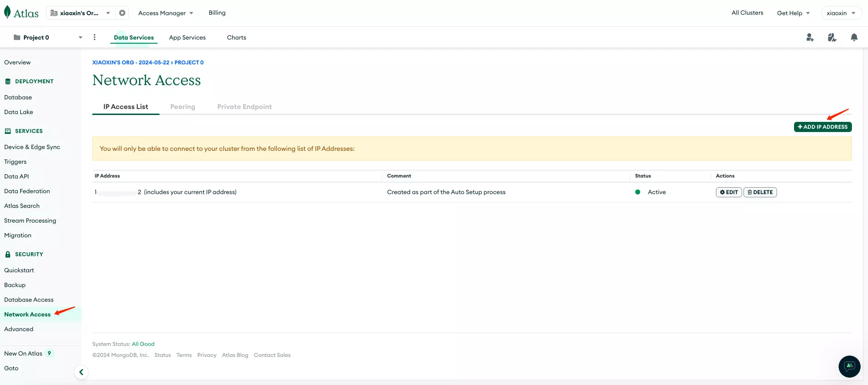
Task: Open Overview in the sidebar
Action: click(x=17, y=63)
